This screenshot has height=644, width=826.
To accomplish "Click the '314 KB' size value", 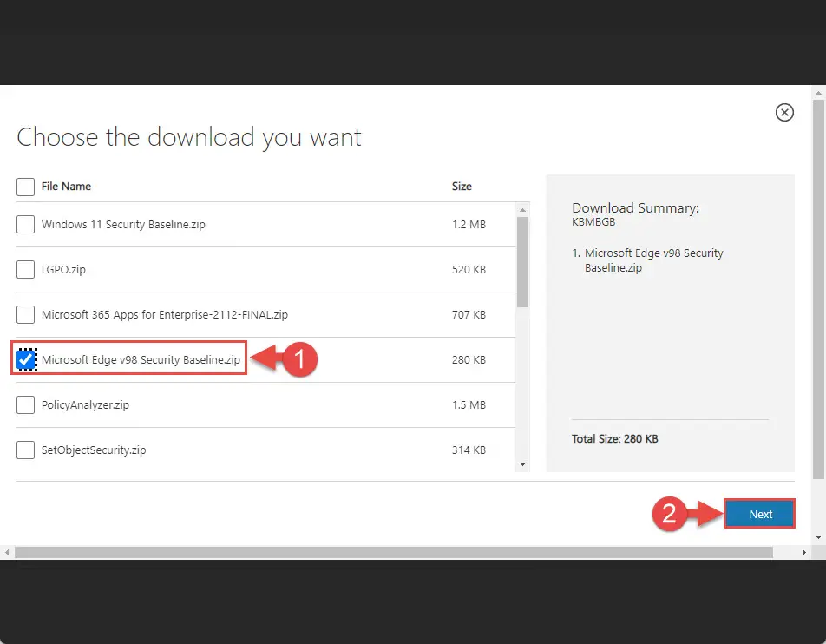I will pos(469,450).
